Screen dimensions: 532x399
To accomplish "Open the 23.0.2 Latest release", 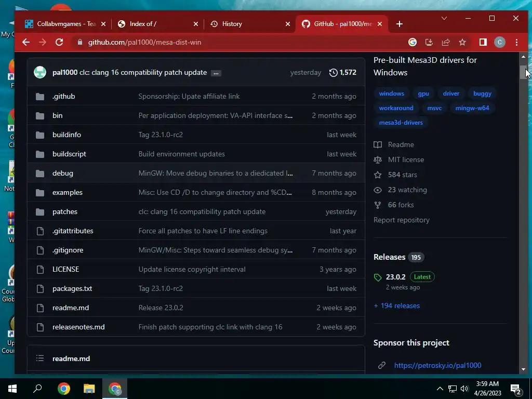I will click(x=404, y=277).
